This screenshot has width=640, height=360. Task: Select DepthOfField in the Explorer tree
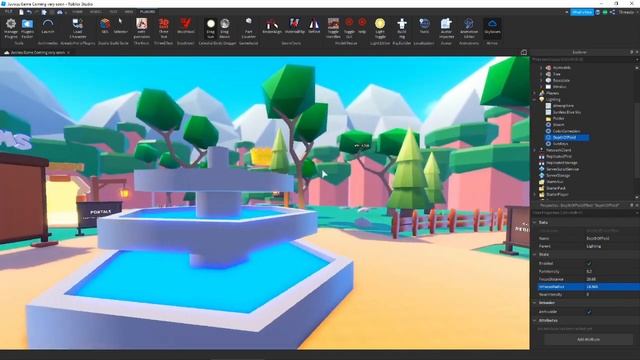point(567,138)
